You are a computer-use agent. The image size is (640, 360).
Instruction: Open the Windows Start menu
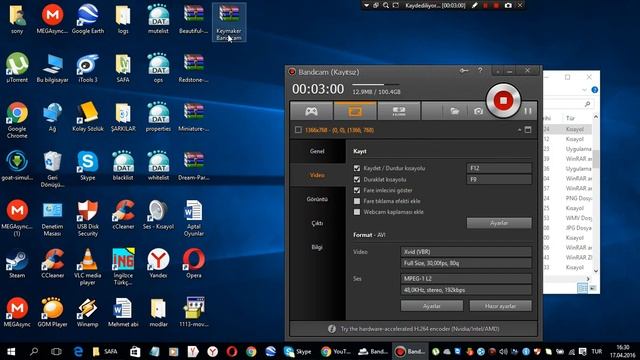[x=11, y=351]
